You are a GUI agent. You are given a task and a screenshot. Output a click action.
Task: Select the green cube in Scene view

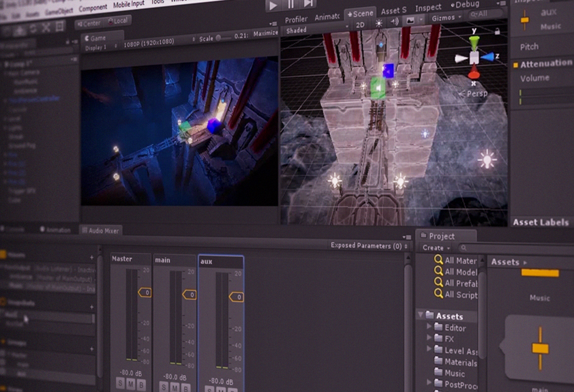pyautogui.click(x=378, y=88)
